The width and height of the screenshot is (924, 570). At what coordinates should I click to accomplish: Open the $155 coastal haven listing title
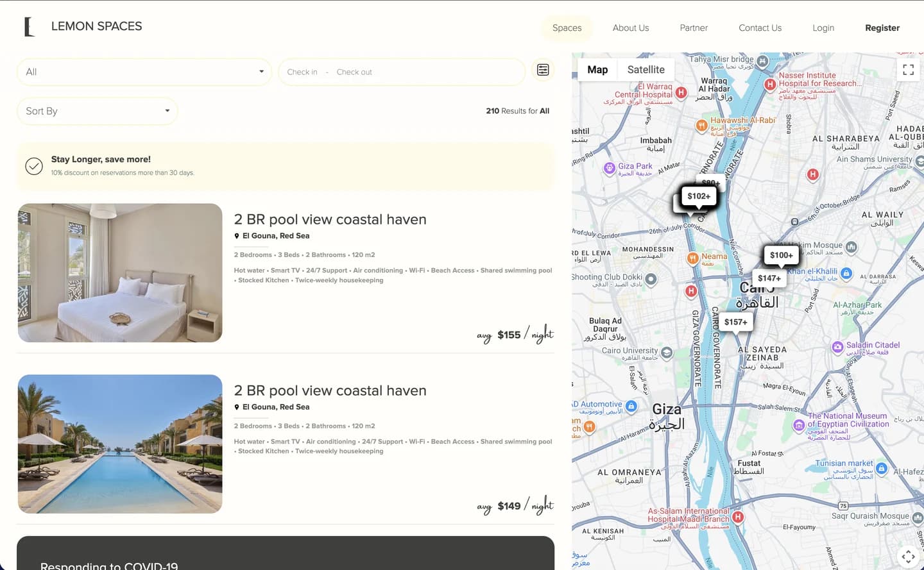tap(330, 219)
